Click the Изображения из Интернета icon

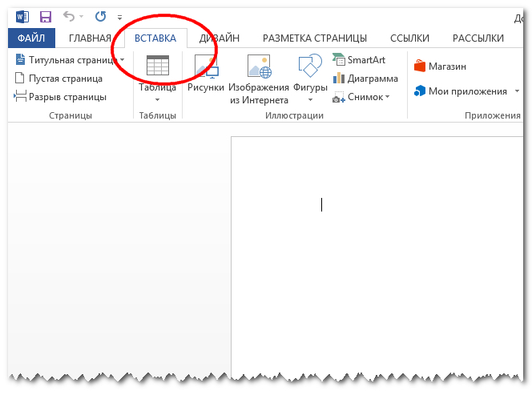pyautogui.click(x=260, y=67)
